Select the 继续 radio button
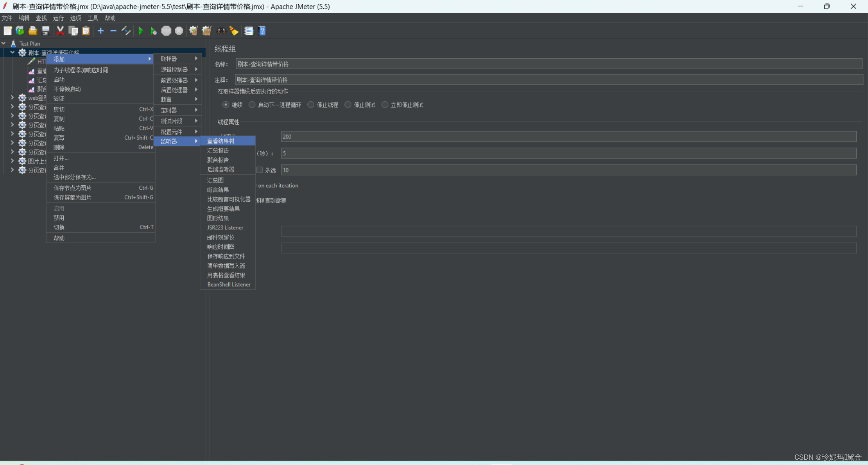The image size is (868, 465). pyautogui.click(x=226, y=105)
